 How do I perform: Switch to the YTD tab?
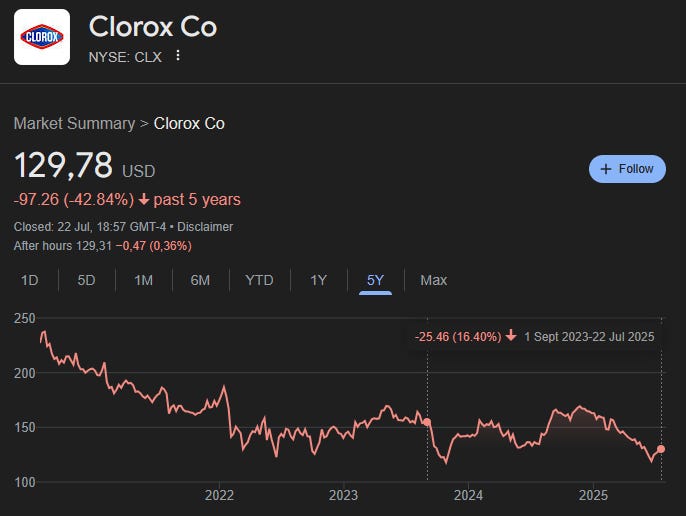[x=259, y=280]
